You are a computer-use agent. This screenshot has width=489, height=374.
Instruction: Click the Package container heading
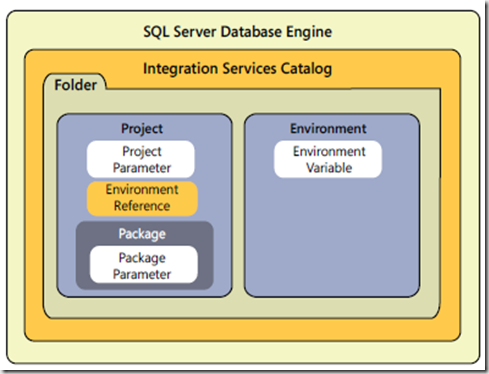tap(142, 234)
